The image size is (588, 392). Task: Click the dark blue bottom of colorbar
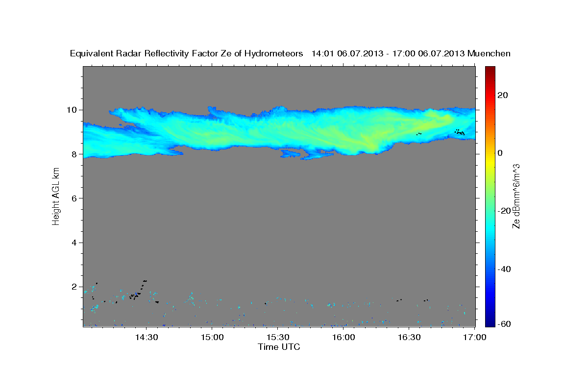pyautogui.click(x=490, y=322)
